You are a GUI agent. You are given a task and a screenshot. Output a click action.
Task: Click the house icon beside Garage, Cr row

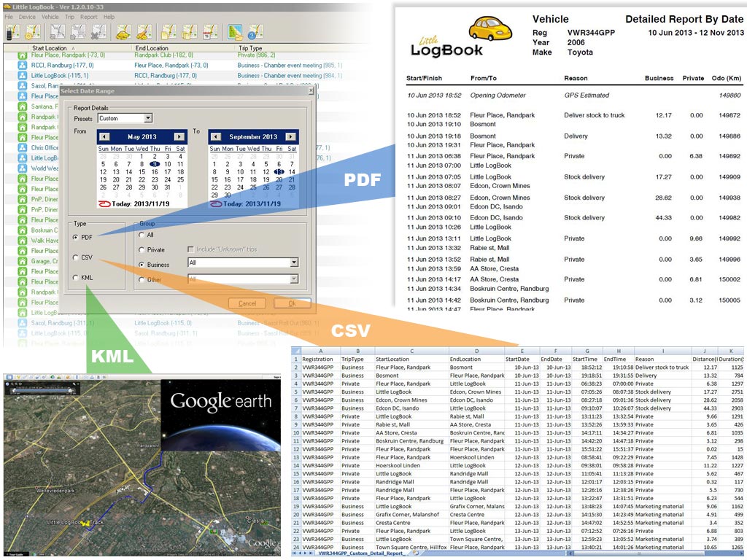(x=23, y=261)
